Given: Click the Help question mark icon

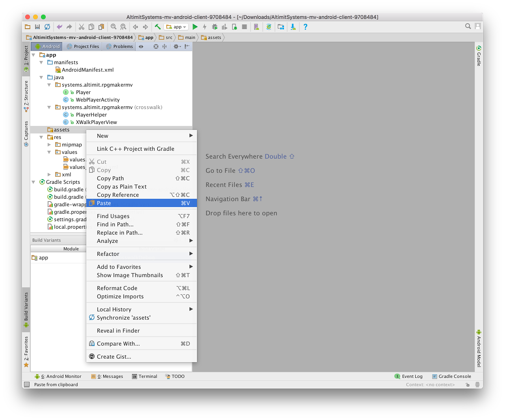Looking at the screenshot, I should pos(305,27).
